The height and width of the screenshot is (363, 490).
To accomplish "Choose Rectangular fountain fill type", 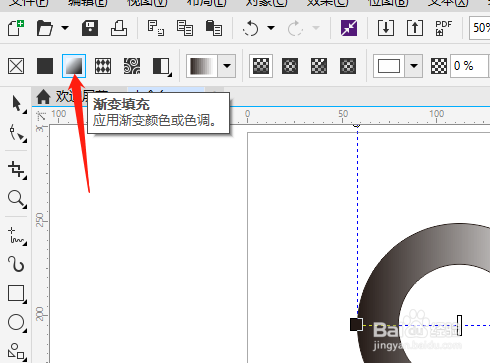I will pyautogui.click(x=348, y=66).
